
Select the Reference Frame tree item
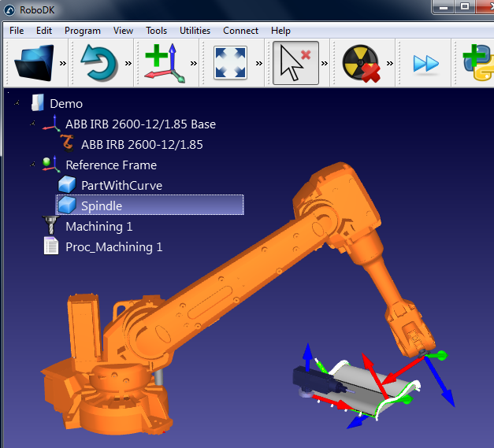(111, 165)
